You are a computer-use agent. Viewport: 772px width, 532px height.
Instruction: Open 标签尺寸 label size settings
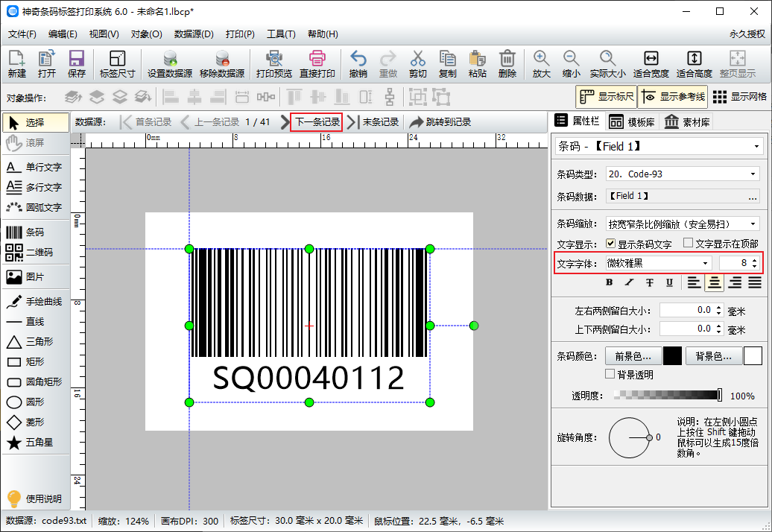click(117, 64)
